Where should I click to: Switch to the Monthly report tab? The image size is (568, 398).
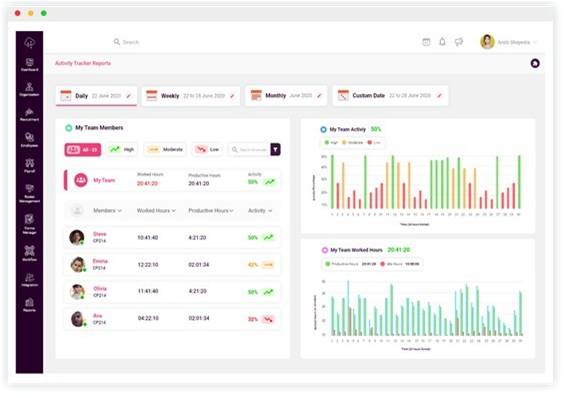286,96
